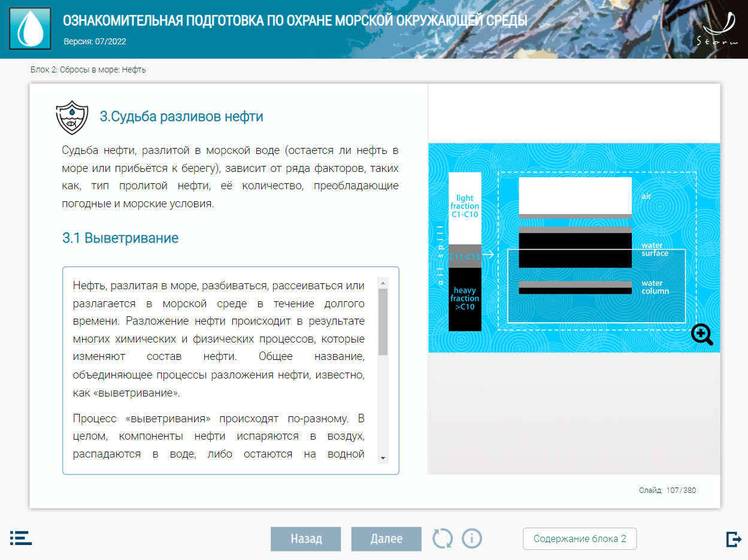The height and width of the screenshot is (560, 748).
Task: Click the water drop course logo
Action: (x=30, y=29)
